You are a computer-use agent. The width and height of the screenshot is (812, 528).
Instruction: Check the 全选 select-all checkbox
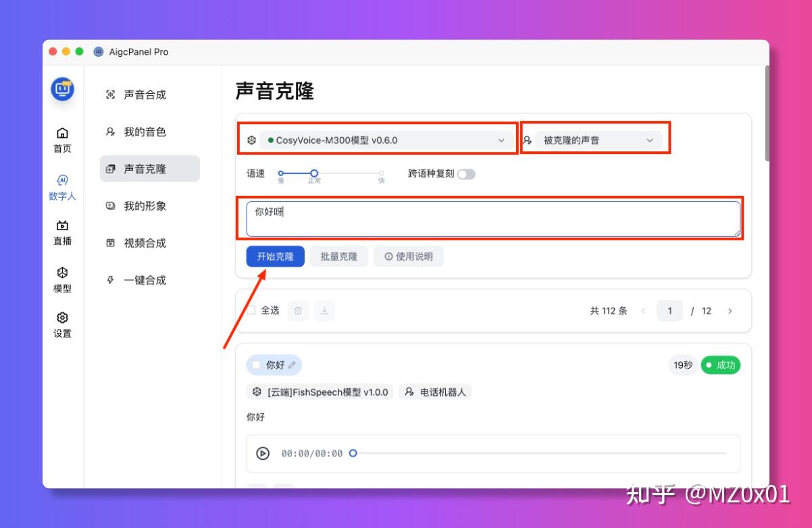pyautogui.click(x=251, y=311)
